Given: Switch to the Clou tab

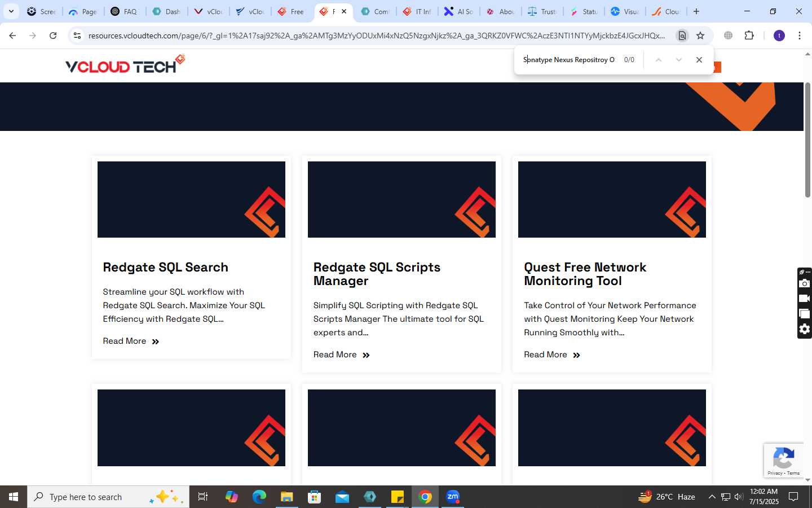Looking at the screenshot, I should [x=668, y=11].
